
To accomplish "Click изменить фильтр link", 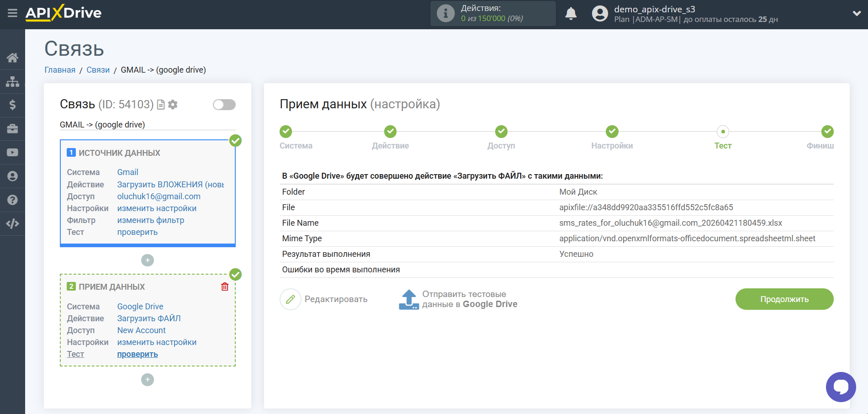I will (151, 220).
